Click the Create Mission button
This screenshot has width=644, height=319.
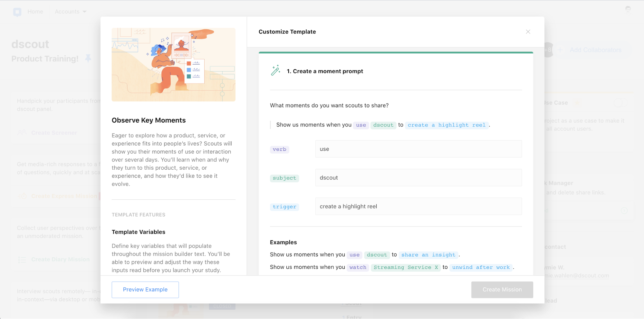coord(502,290)
